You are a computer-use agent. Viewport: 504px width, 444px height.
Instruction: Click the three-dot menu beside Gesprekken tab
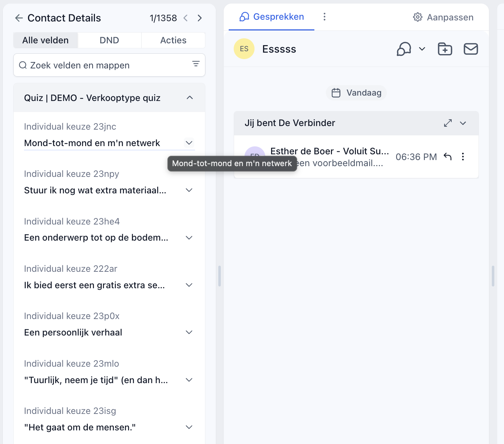click(324, 17)
